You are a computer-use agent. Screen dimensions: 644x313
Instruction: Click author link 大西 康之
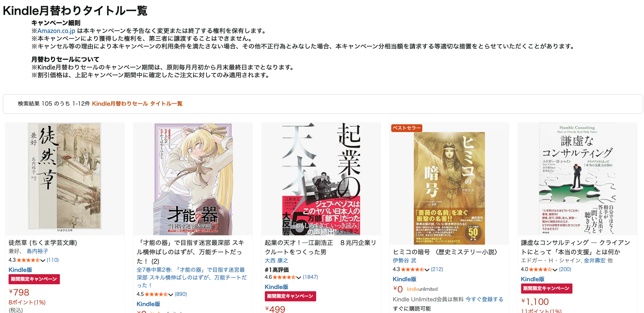pyautogui.click(x=276, y=261)
